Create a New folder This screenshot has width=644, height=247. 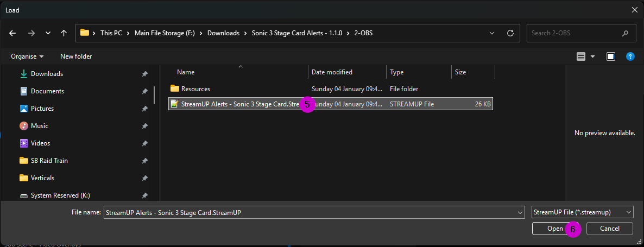[76, 56]
